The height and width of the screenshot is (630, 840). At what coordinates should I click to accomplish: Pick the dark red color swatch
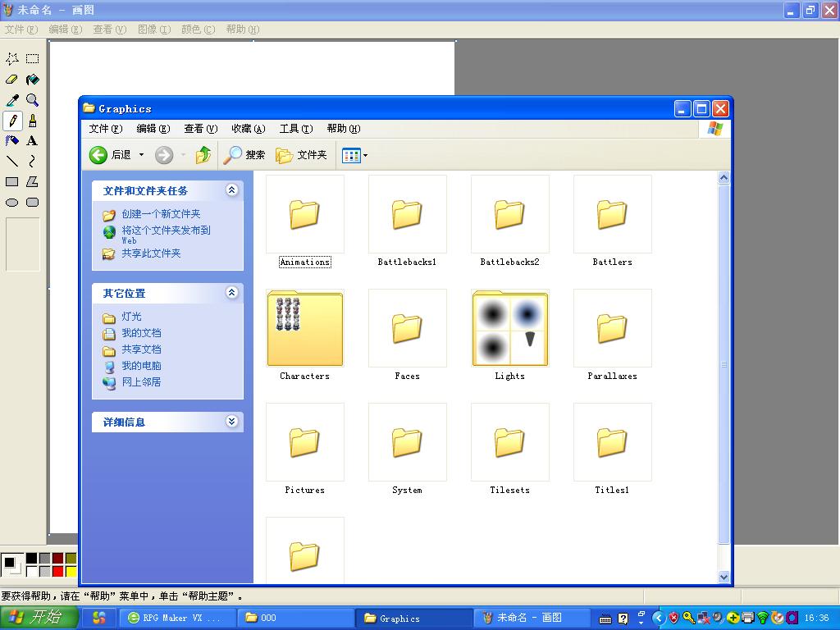(57, 559)
